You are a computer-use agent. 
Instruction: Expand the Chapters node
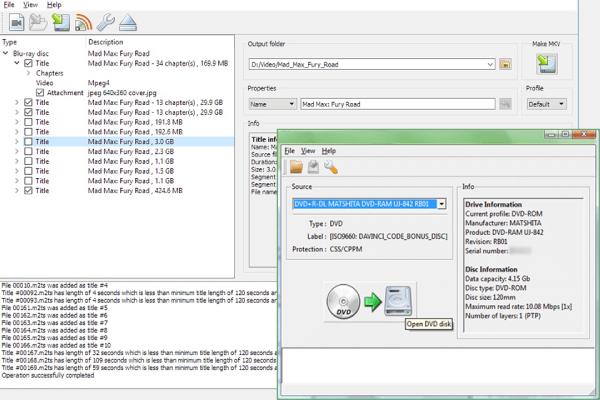28,73
